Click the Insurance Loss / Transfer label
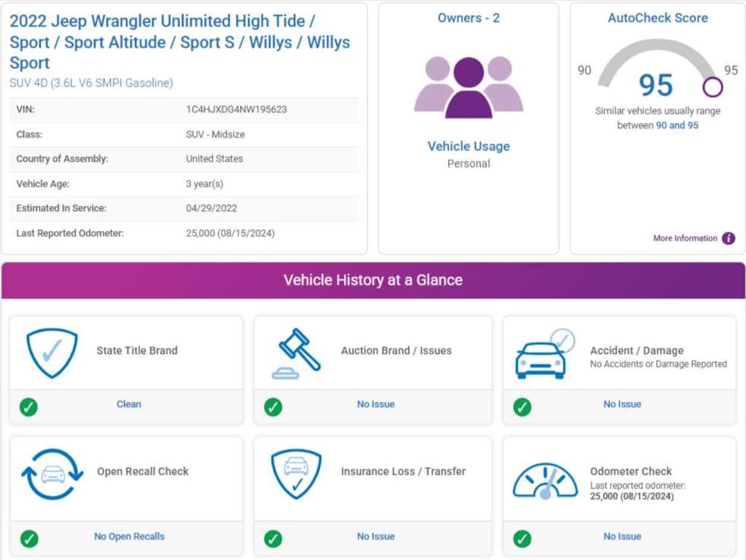The width and height of the screenshot is (746, 560). pyautogui.click(x=404, y=472)
